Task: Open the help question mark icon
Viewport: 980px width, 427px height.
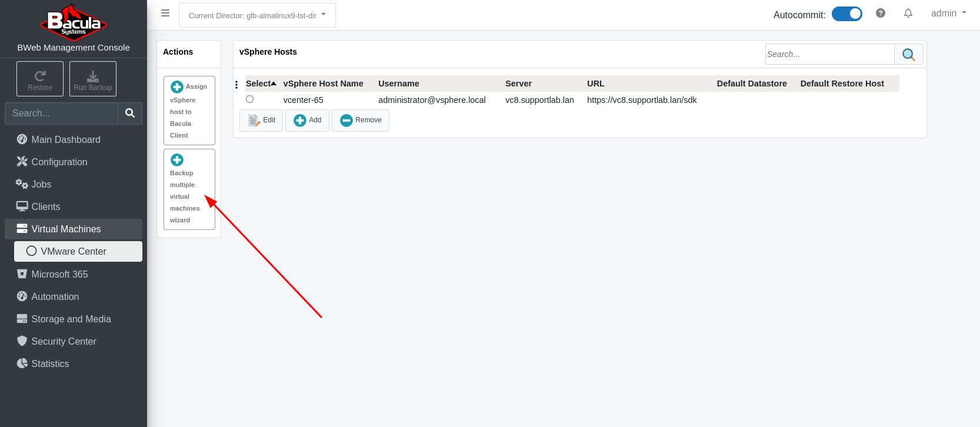Action: (881, 13)
